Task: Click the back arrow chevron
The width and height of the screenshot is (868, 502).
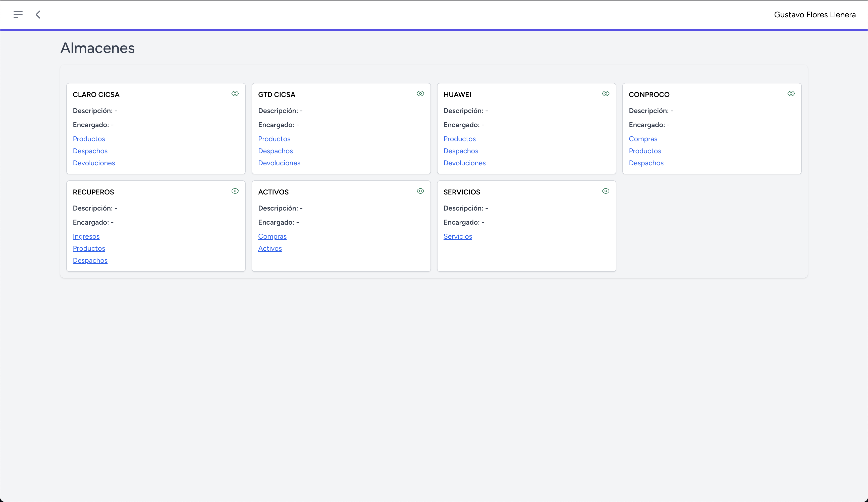Action: (38, 15)
